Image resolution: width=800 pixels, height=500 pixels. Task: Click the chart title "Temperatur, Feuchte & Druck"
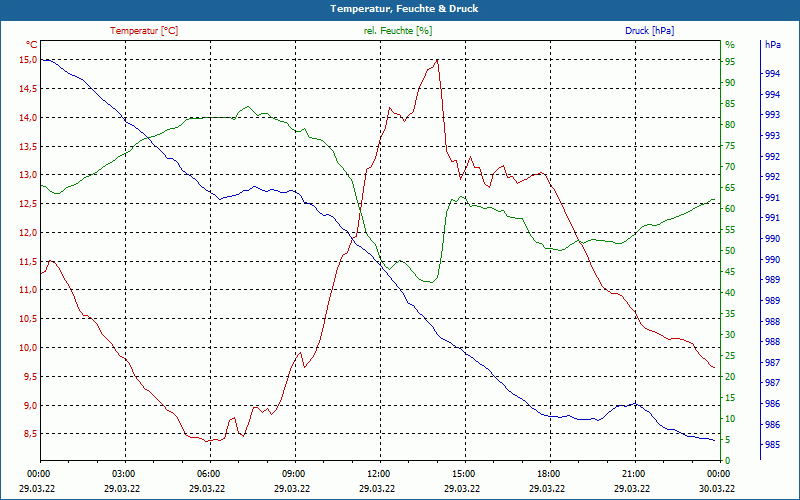pyautogui.click(x=404, y=9)
